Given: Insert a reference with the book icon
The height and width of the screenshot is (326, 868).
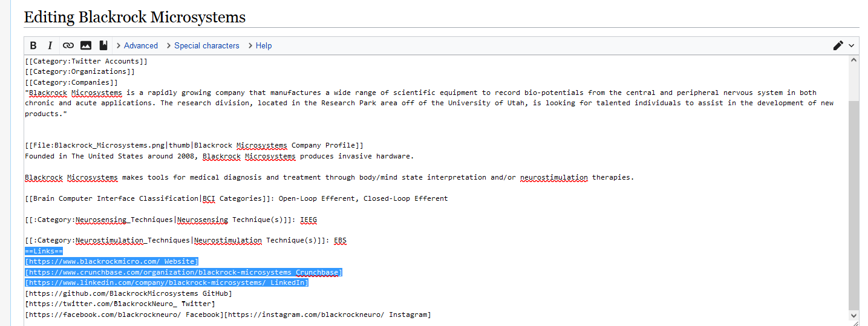Looking at the screenshot, I should (103, 45).
